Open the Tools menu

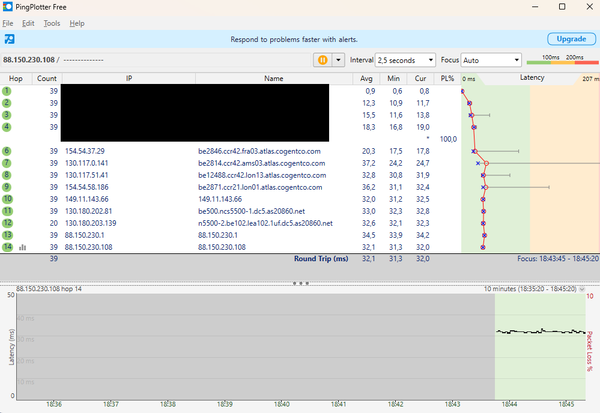52,23
